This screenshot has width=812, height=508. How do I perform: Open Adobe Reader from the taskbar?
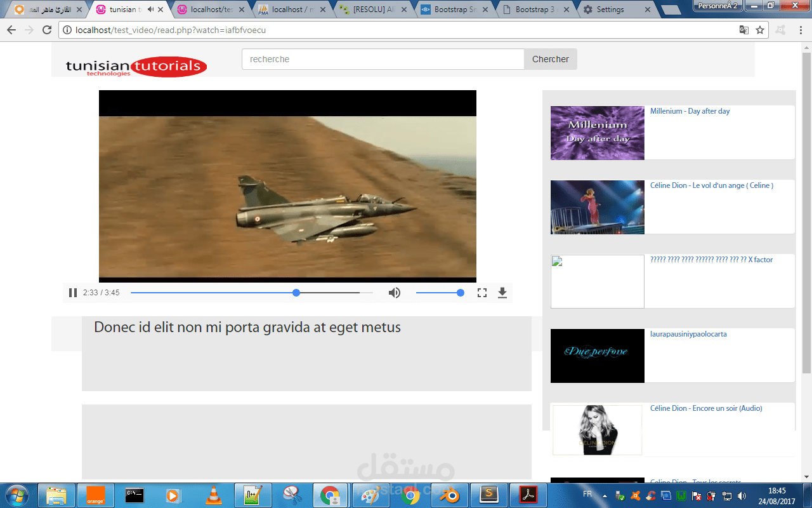[x=529, y=495]
